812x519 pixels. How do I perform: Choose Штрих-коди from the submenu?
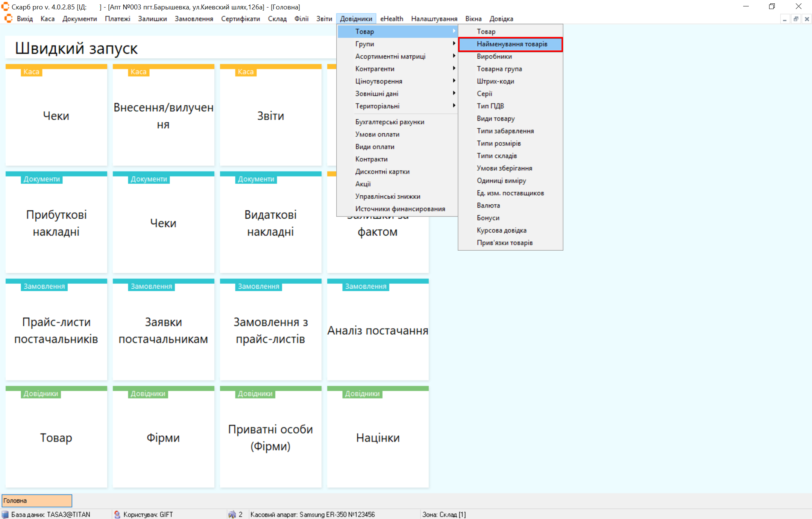click(x=495, y=81)
